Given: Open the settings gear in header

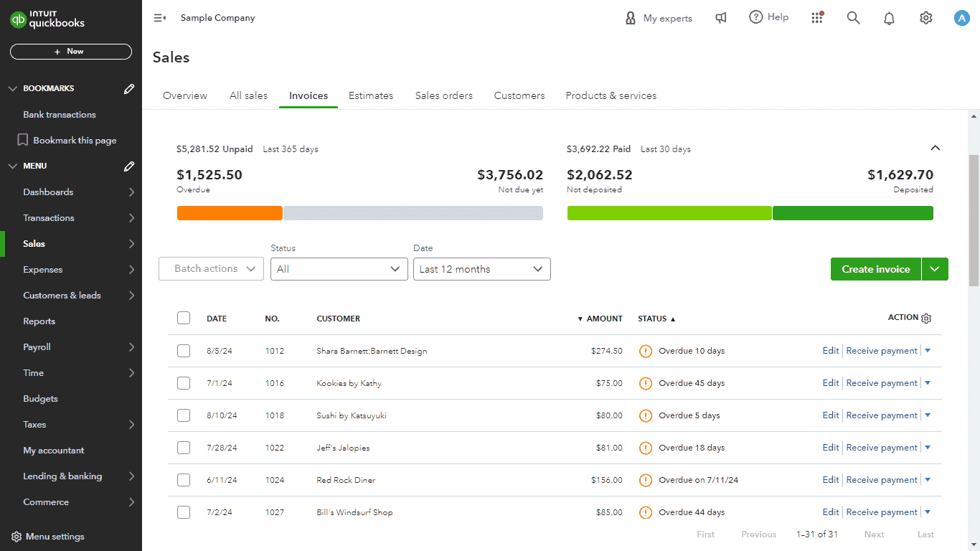Looking at the screenshot, I should 926,18.
